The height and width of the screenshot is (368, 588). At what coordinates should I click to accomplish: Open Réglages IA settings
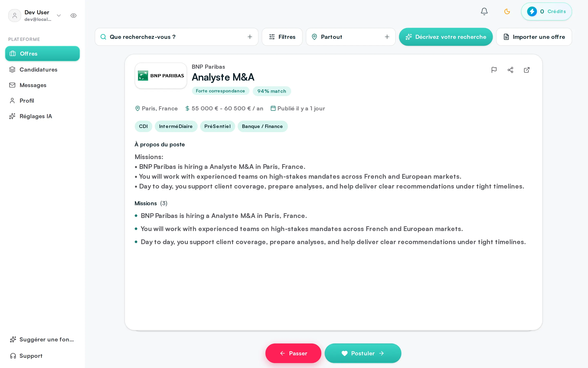(x=42, y=116)
